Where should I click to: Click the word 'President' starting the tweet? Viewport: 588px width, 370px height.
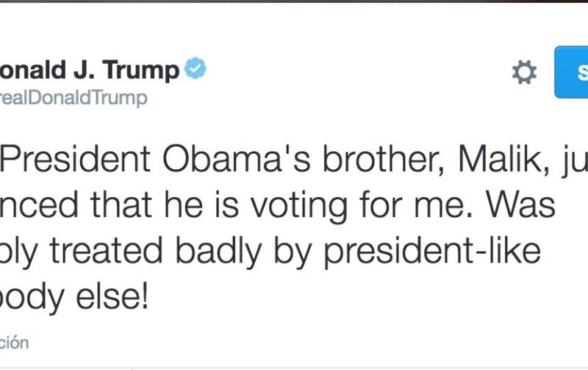click(x=76, y=159)
